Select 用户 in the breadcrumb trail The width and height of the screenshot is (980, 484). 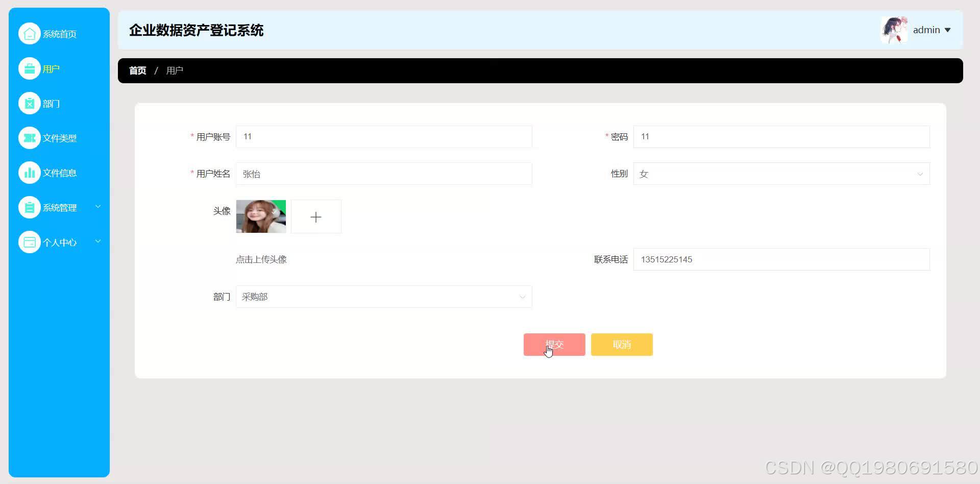click(x=175, y=70)
